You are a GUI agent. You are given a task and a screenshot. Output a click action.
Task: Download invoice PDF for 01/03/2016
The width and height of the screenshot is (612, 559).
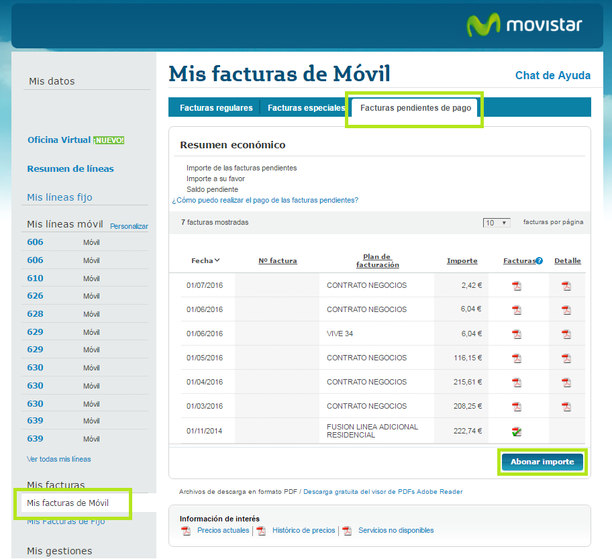coord(517,407)
